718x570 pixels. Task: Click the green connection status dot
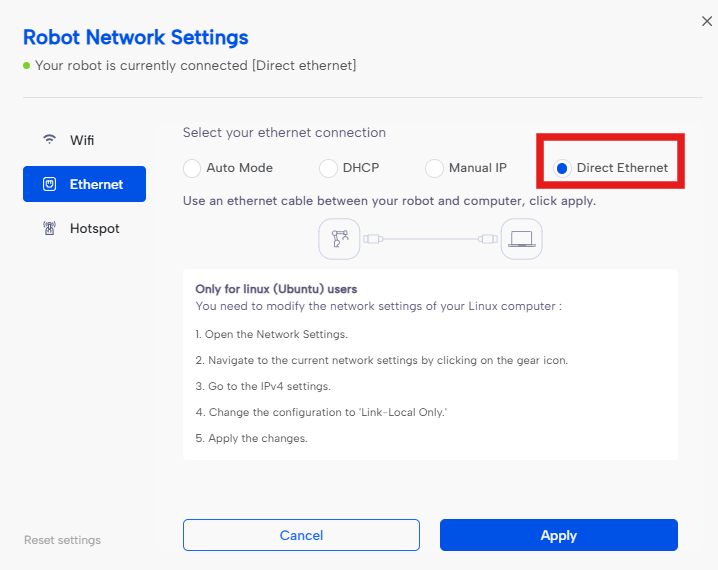[27, 66]
